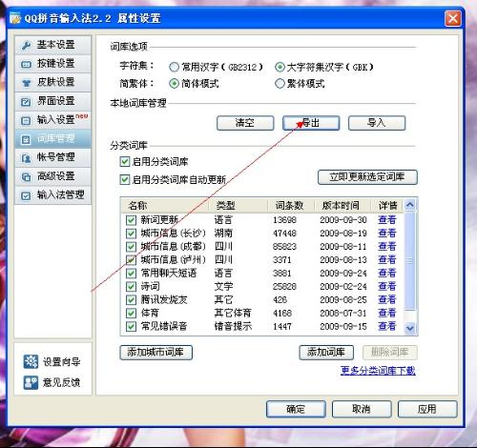
Task: Click the icon beside 界面设置
Action: click(x=26, y=102)
